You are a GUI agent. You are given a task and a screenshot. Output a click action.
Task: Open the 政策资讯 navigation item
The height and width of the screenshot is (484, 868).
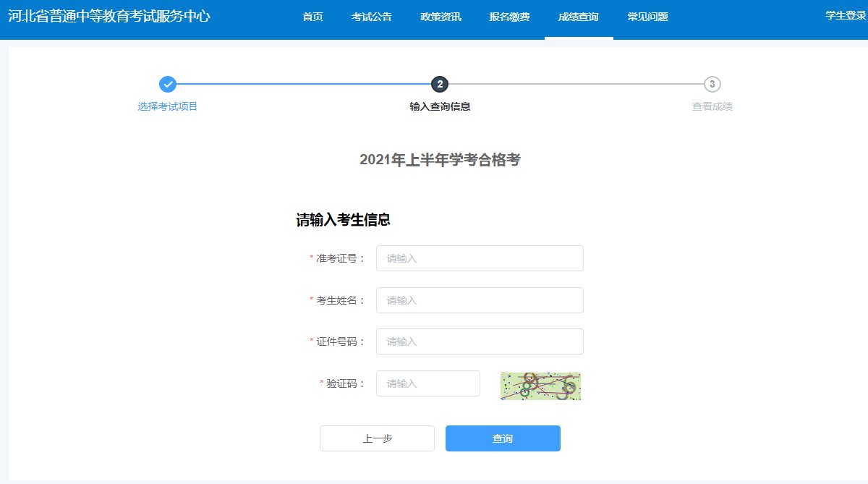(x=441, y=17)
